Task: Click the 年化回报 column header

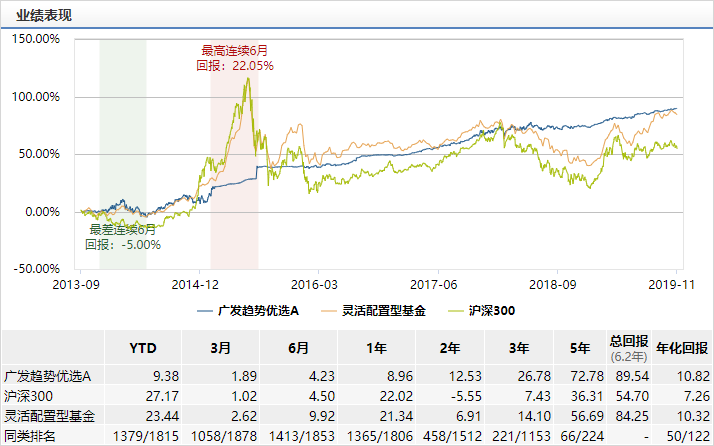Action: (x=682, y=348)
